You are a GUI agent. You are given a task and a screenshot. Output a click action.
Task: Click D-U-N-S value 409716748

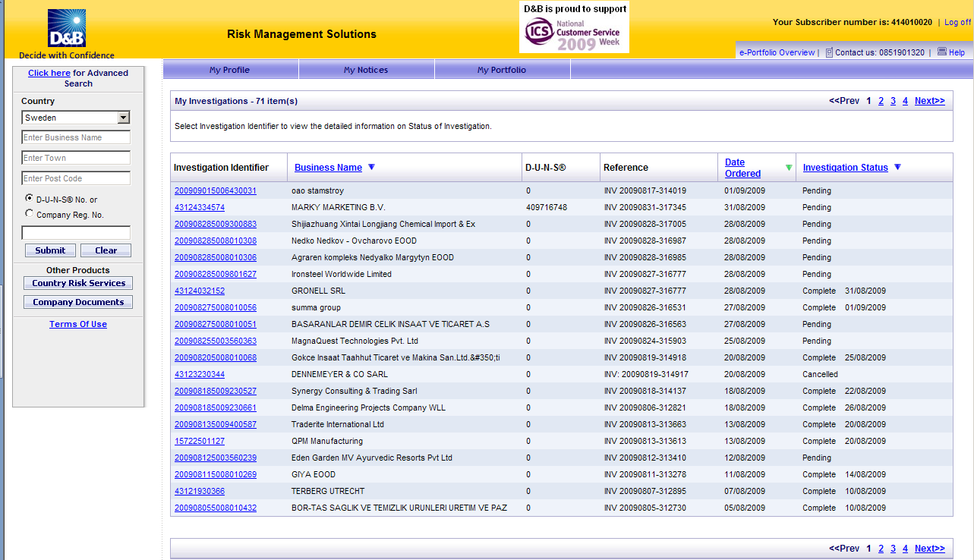547,207
